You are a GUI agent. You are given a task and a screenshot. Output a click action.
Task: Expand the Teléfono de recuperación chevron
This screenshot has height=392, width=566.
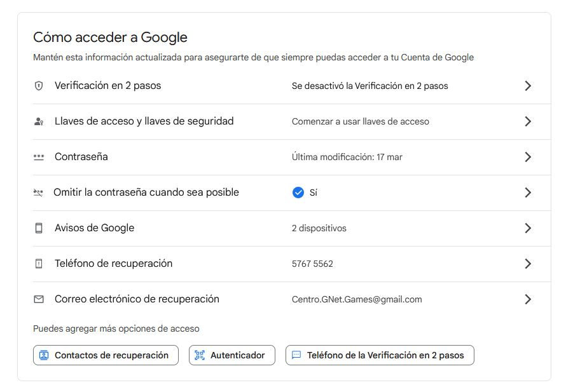click(527, 264)
